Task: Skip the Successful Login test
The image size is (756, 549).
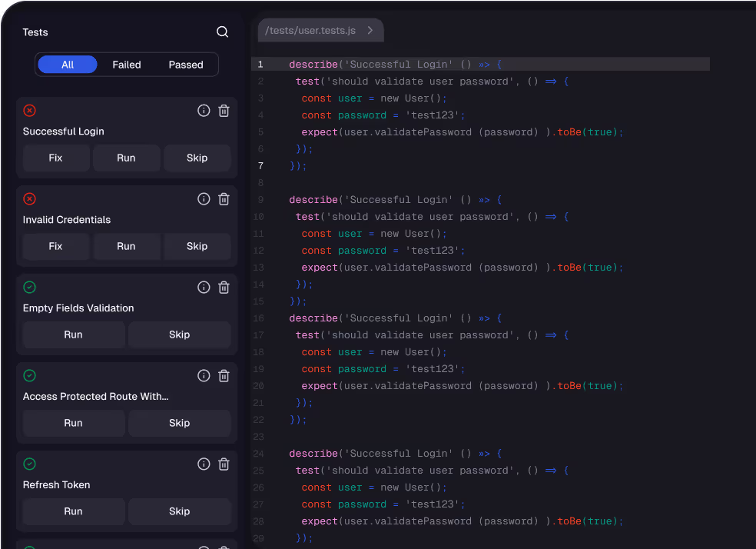Action: pyautogui.click(x=197, y=158)
